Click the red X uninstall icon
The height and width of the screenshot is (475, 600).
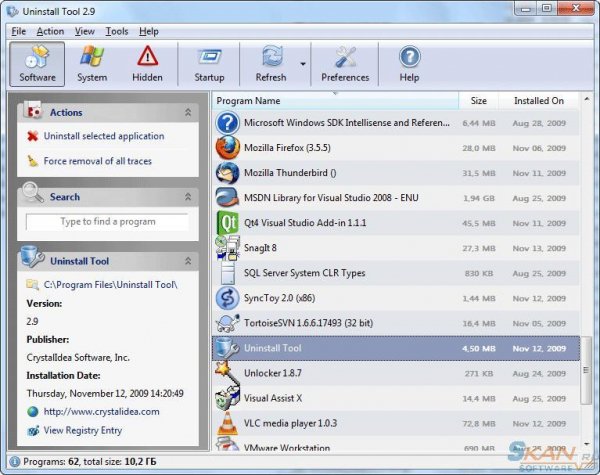33,136
